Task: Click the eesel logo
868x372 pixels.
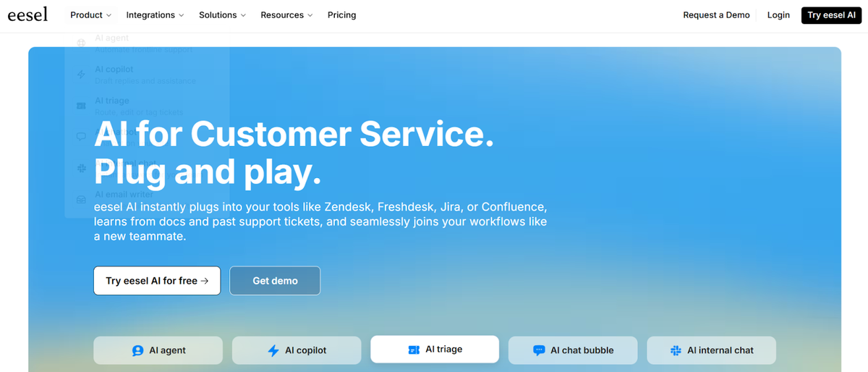Action: [27, 14]
